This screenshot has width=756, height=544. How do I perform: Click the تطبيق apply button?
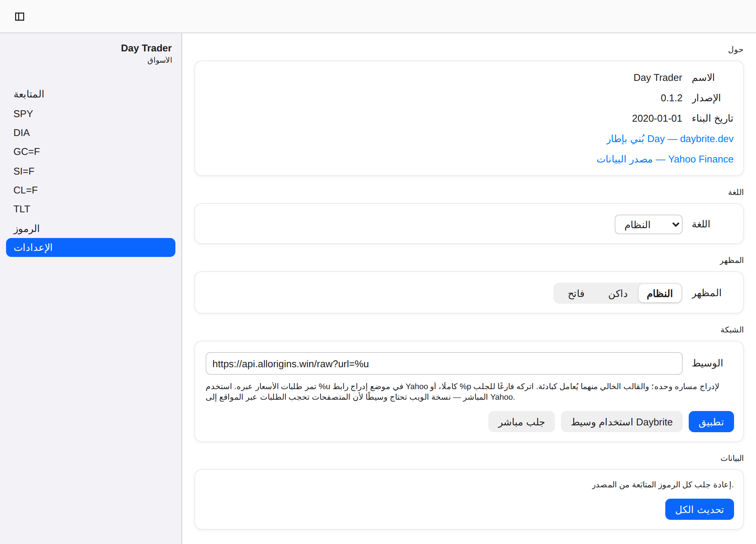point(711,422)
